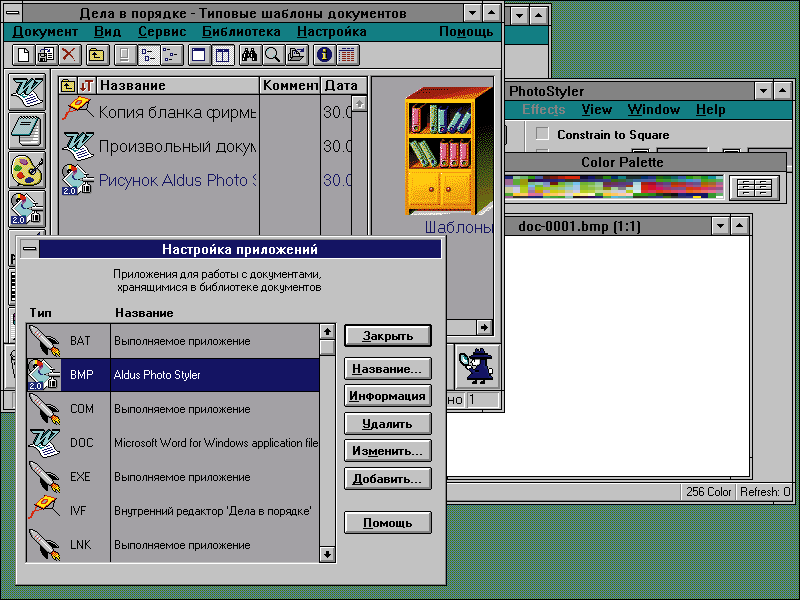Open the Библиотека menu
The width and height of the screenshot is (800, 600).
click(x=241, y=32)
